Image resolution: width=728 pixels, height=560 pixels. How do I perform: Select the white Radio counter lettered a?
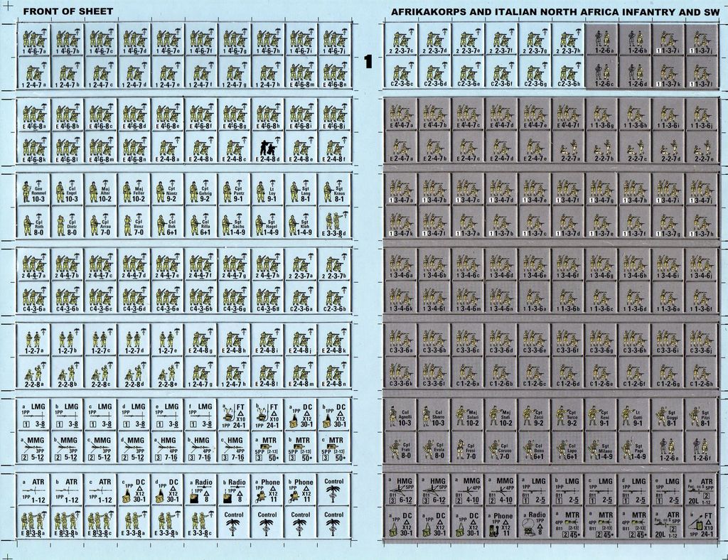201,491
